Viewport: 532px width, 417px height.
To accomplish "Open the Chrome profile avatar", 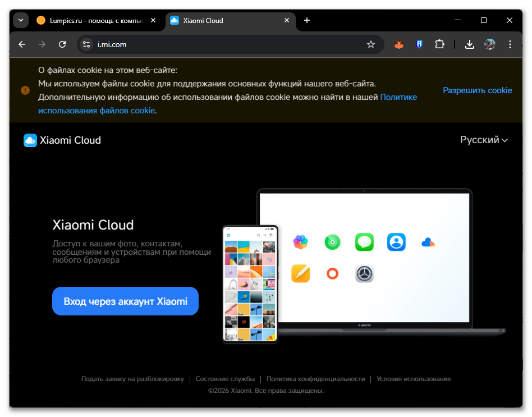I will pyautogui.click(x=489, y=44).
